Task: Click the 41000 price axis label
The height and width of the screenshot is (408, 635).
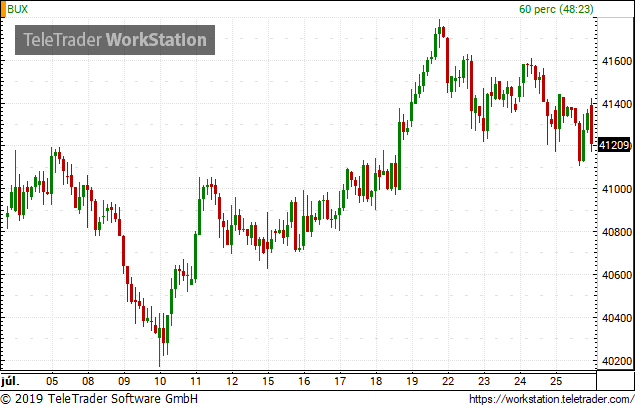Action: (616, 189)
